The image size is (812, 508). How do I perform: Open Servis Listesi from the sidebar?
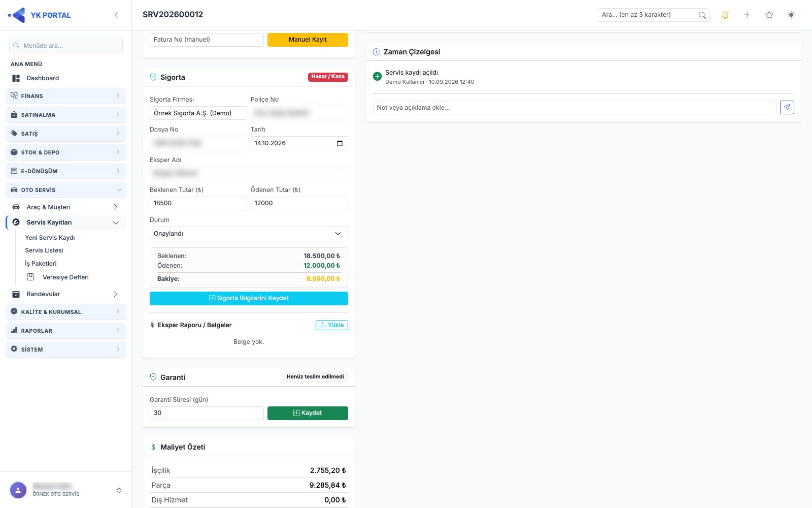(44, 250)
